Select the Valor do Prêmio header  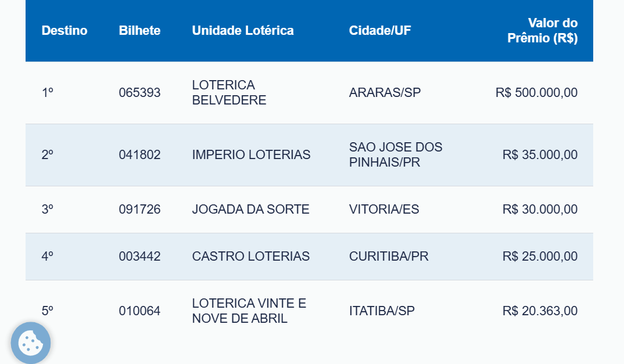543,30
